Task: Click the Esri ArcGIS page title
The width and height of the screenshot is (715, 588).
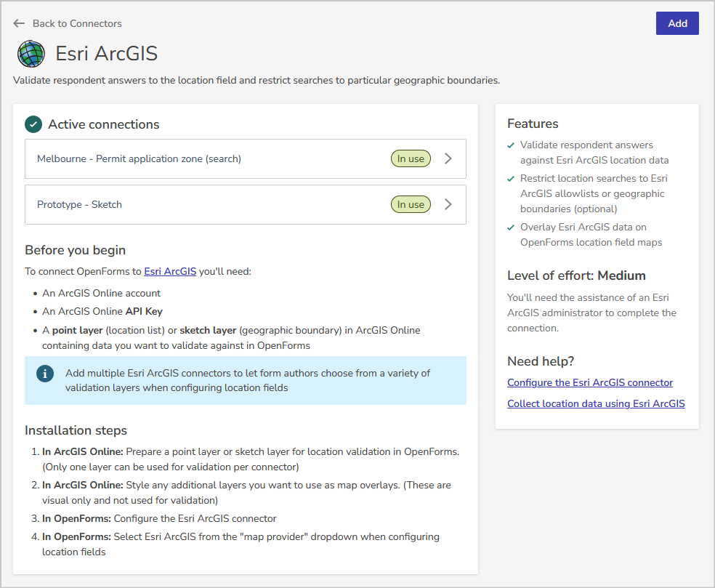Action: (x=106, y=54)
